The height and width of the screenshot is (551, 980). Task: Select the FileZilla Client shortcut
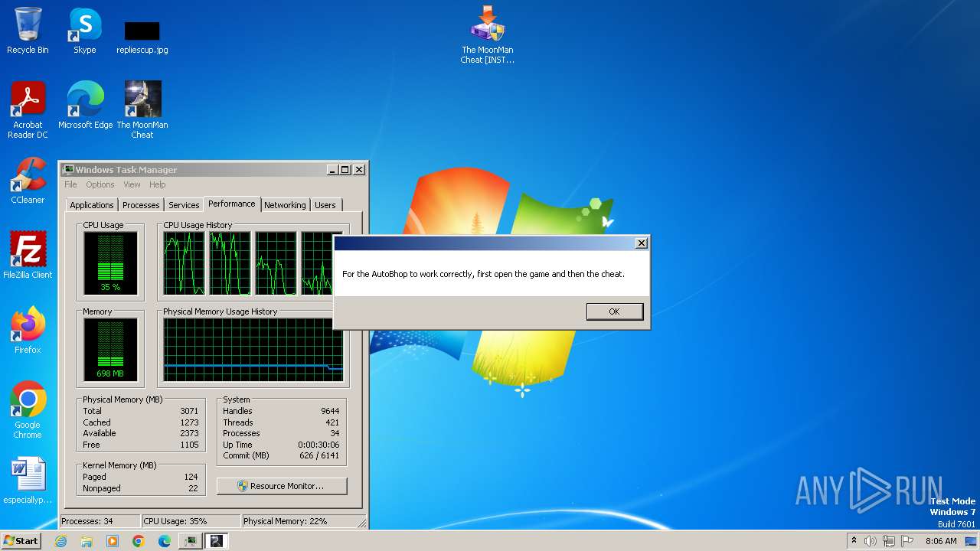coord(28,256)
